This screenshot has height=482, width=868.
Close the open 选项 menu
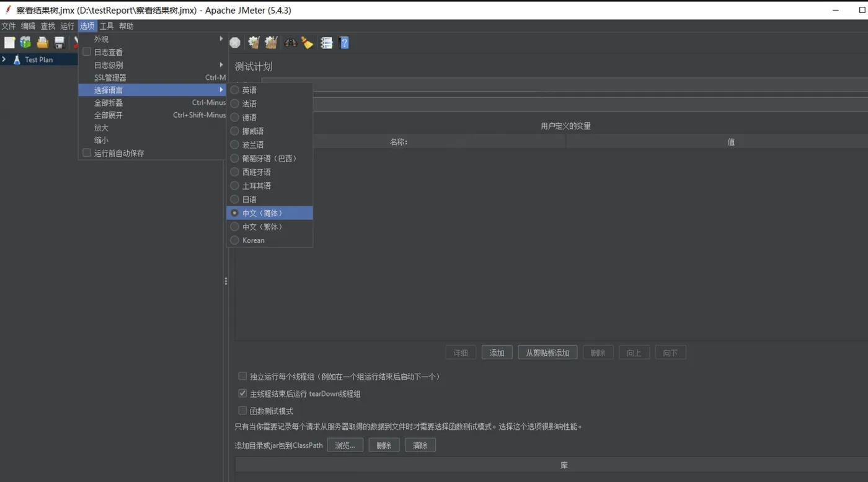[87, 26]
